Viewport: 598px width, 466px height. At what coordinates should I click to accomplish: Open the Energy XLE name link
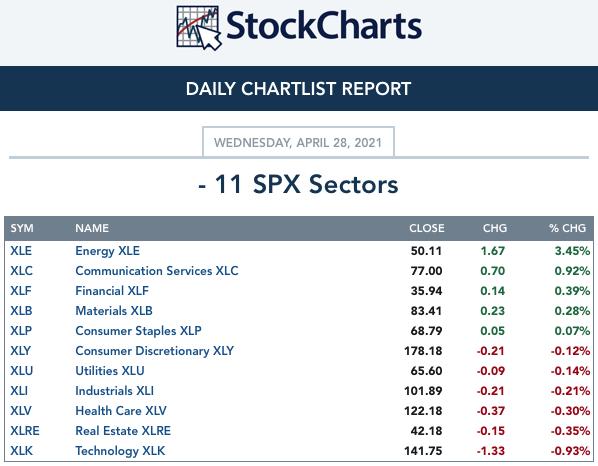point(108,251)
